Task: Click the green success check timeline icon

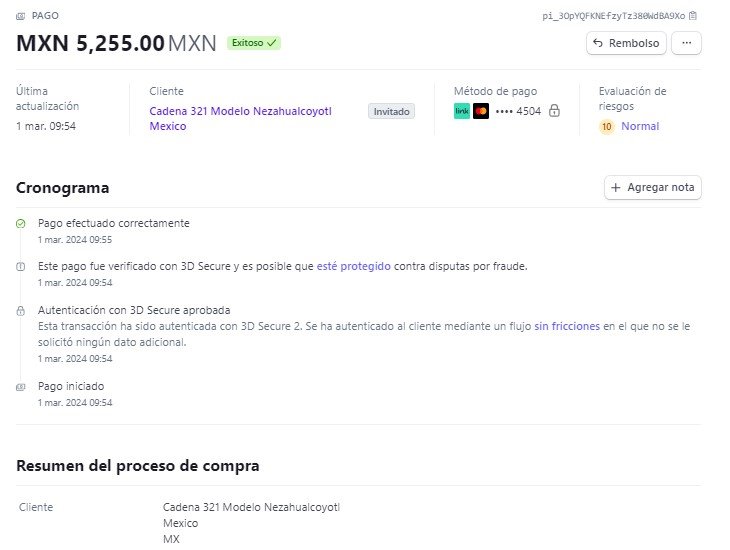Action: click(20, 224)
